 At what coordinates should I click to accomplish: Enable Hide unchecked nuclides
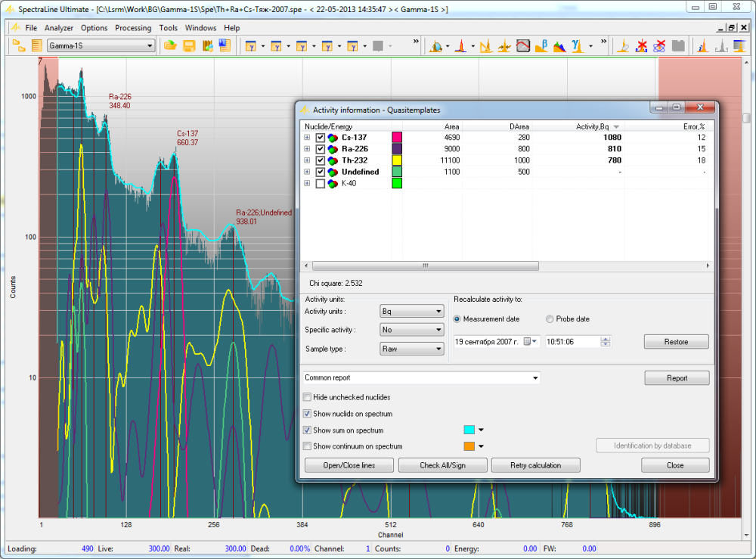pyautogui.click(x=307, y=397)
